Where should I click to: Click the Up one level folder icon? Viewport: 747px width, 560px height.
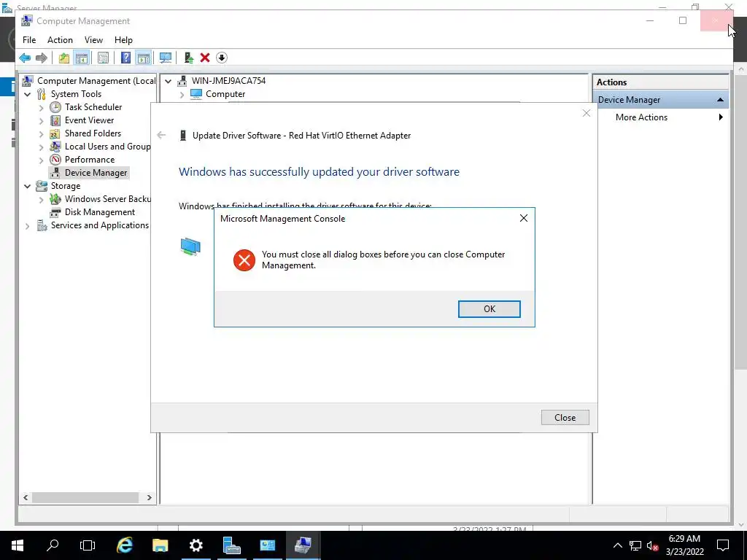[x=64, y=58]
